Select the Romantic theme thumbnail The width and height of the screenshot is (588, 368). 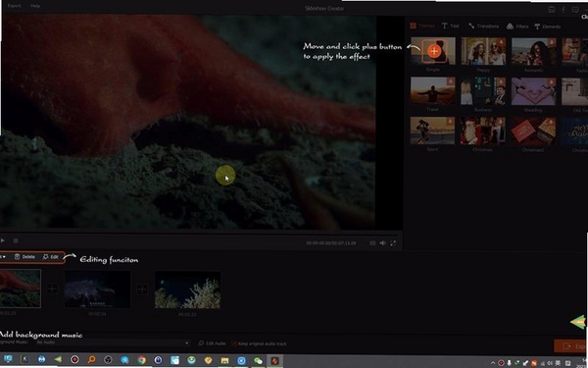[x=534, y=51]
